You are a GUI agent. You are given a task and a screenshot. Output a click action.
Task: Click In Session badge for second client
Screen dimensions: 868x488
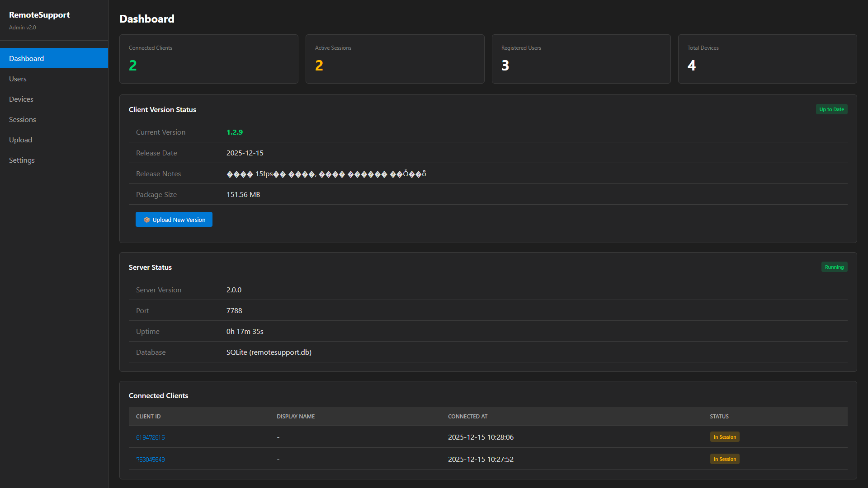725,459
